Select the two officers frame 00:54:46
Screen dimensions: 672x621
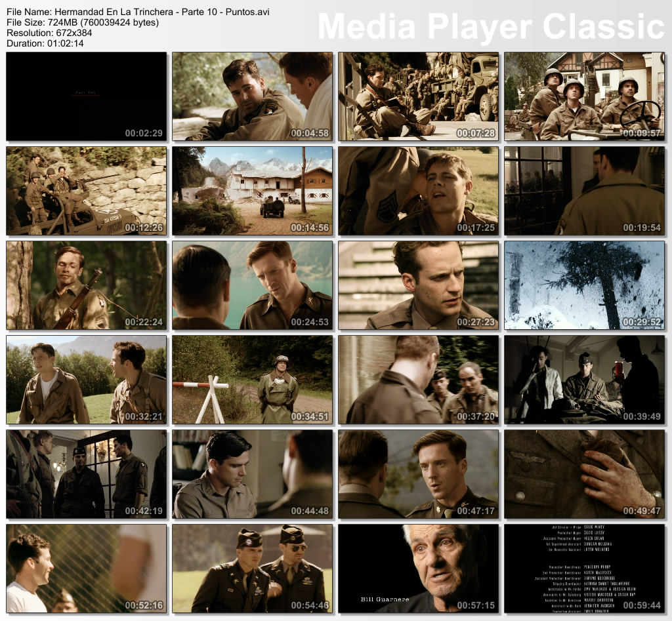point(253,569)
